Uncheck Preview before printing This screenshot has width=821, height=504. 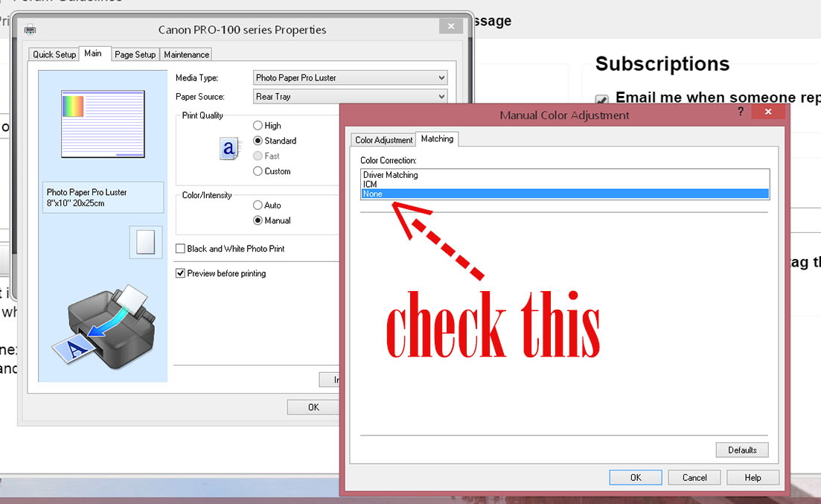180,273
